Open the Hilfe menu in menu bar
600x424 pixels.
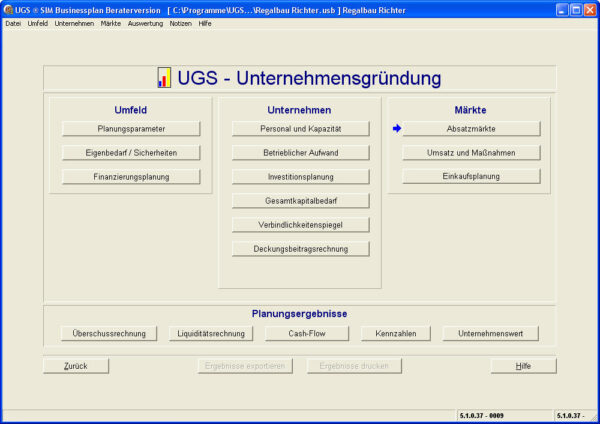205,23
